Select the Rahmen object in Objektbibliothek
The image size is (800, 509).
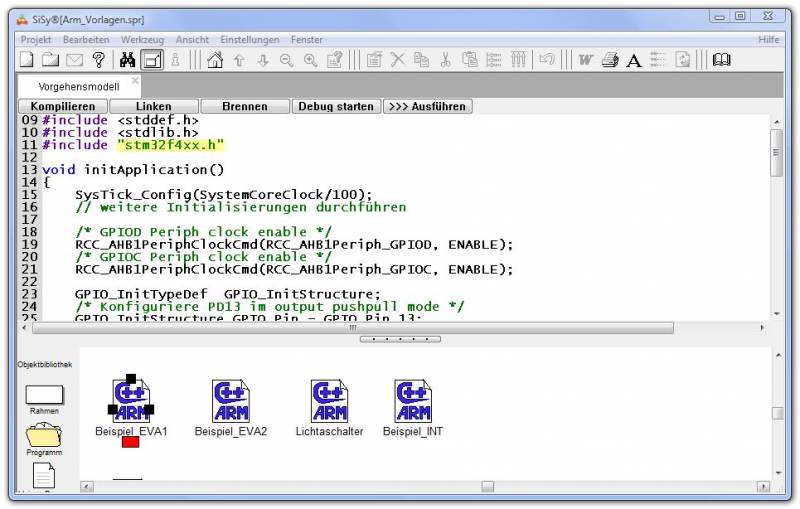44,399
